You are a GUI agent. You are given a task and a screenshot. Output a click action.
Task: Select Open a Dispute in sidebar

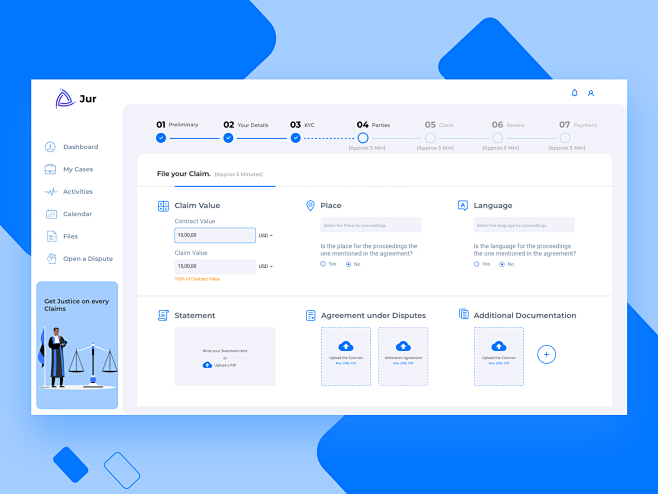pos(88,259)
